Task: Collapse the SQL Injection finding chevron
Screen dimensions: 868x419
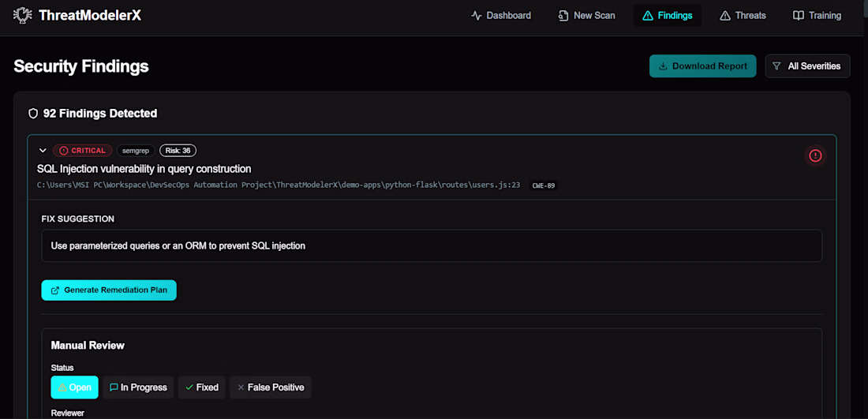Action: pos(43,151)
